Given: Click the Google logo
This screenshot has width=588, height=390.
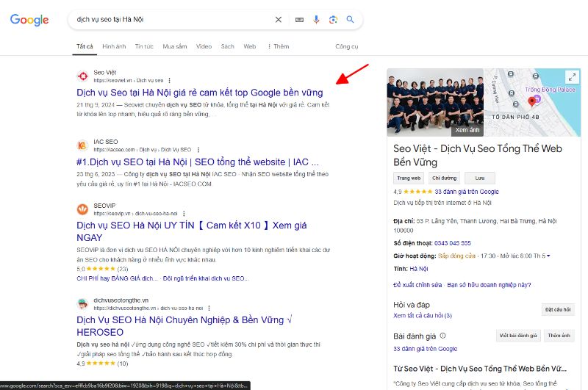Looking at the screenshot, I should (x=29, y=20).
